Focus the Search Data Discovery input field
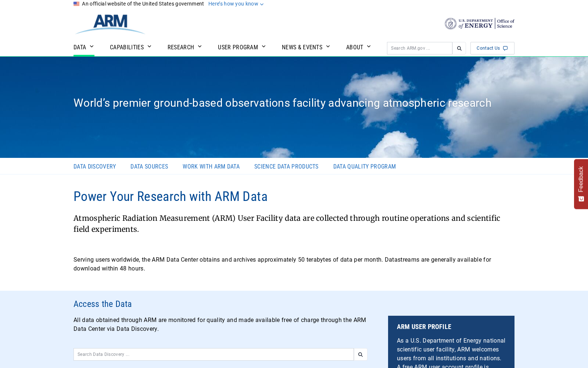 [214, 354]
